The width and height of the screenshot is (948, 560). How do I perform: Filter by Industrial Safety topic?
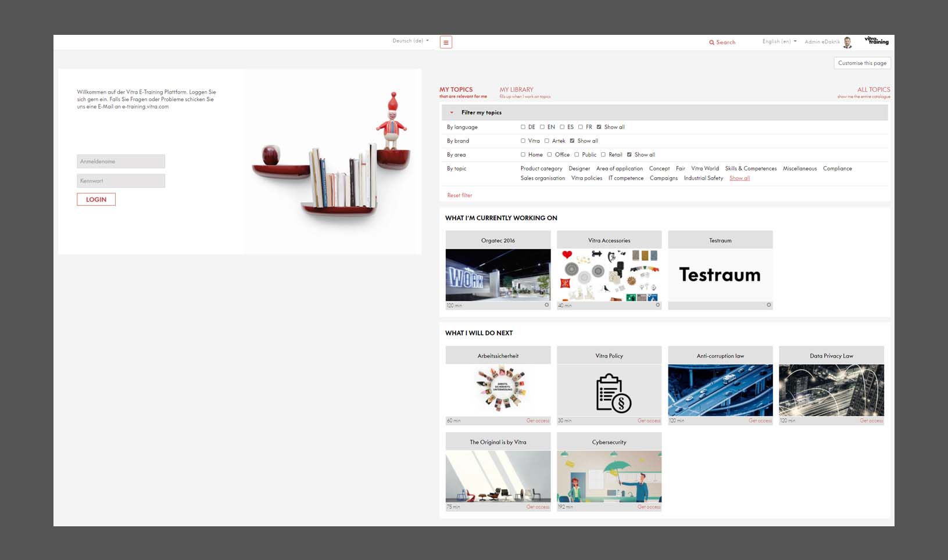click(x=703, y=178)
